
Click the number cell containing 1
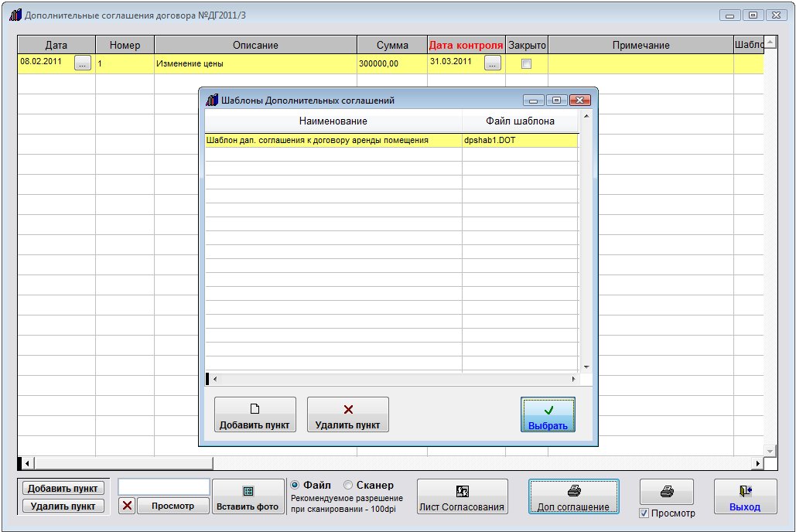125,63
